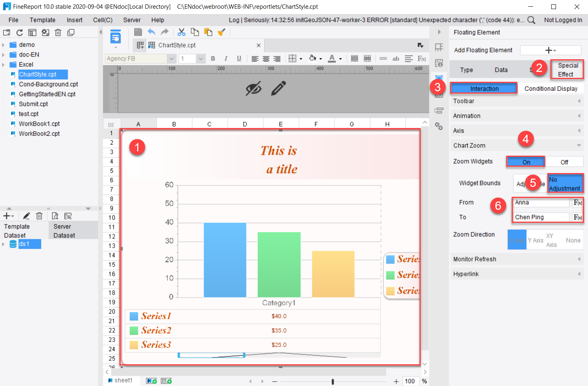Click the Special Effect button
588x386 pixels.
pos(567,69)
